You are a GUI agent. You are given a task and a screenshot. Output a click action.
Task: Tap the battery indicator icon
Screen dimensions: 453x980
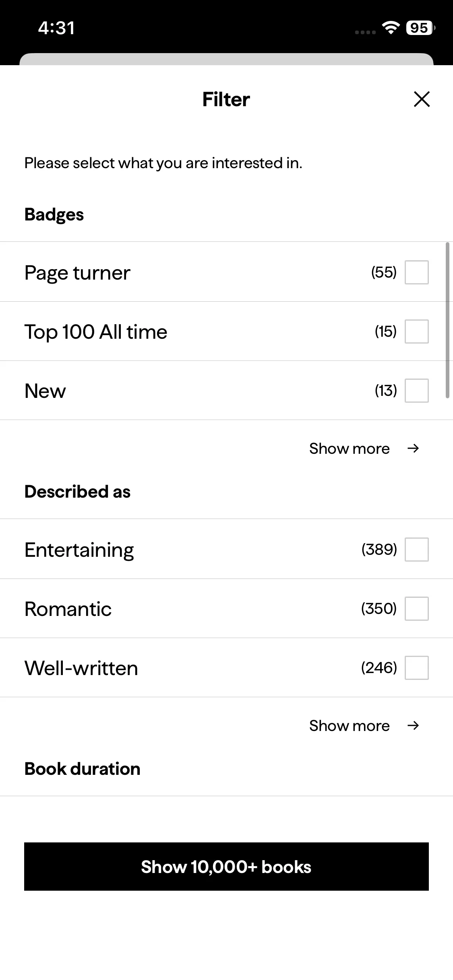click(420, 28)
